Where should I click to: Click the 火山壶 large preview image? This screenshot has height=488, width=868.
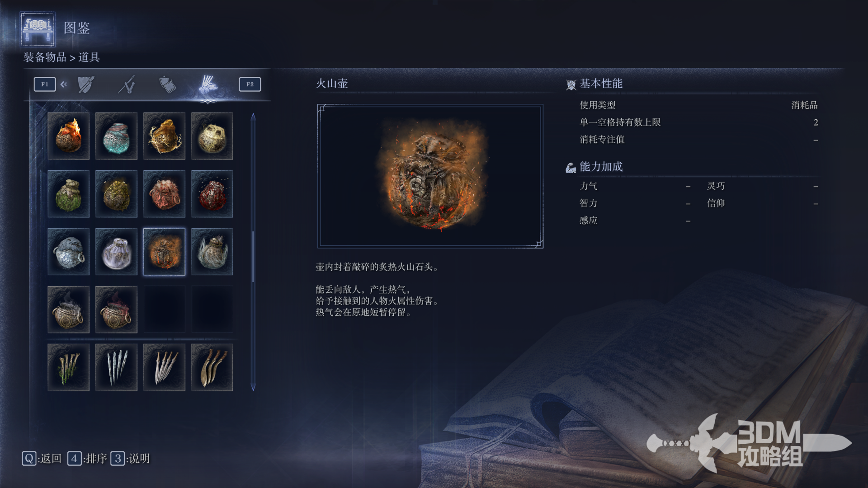(x=430, y=176)
